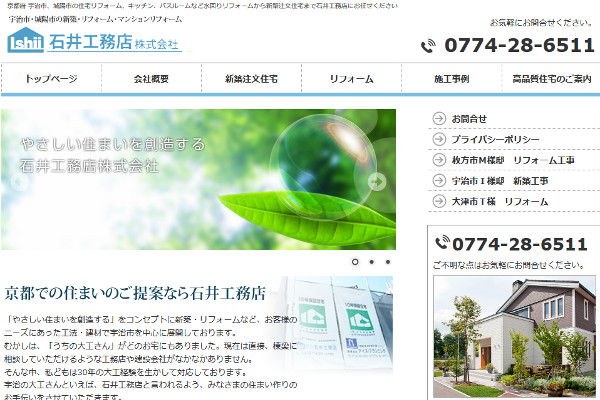Click the right arrow on the slideshow
Screen dimensions: 600x400
[x=377, y=181]
